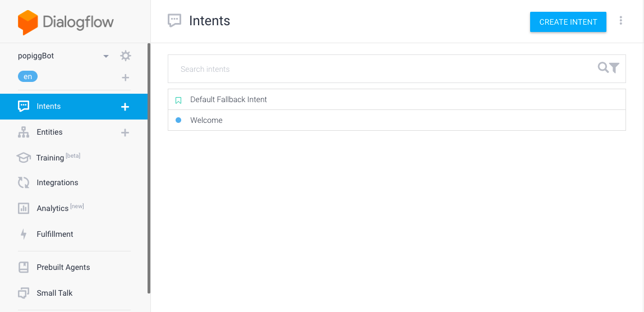
Task: Click plus icon next to Intents
Action: [125, 107]
